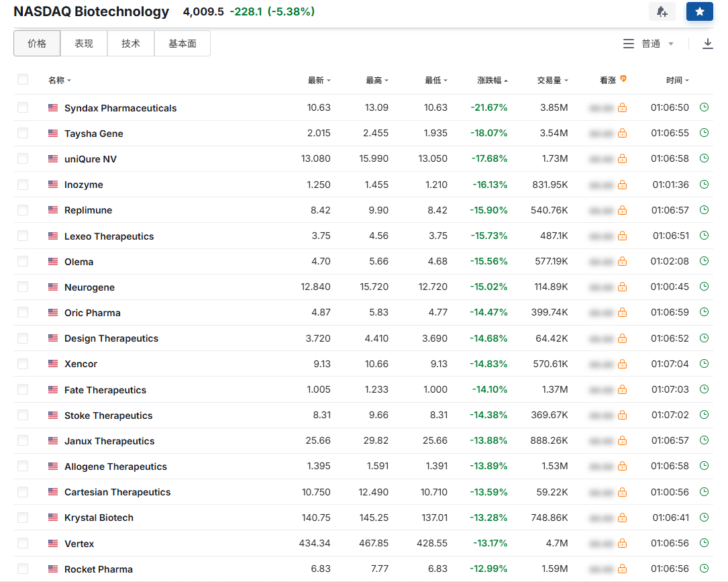Click the US flag icon beside Rocket Pharma
The image size is (728, 582).
click(x=53, y=569)
